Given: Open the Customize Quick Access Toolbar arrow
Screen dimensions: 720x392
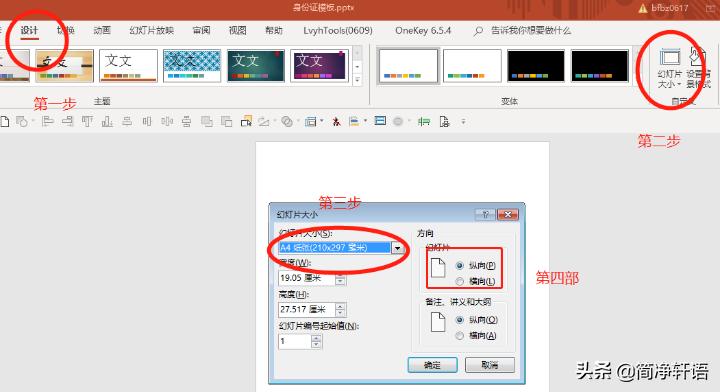Looking at the screenshot, I should [463, 122].
